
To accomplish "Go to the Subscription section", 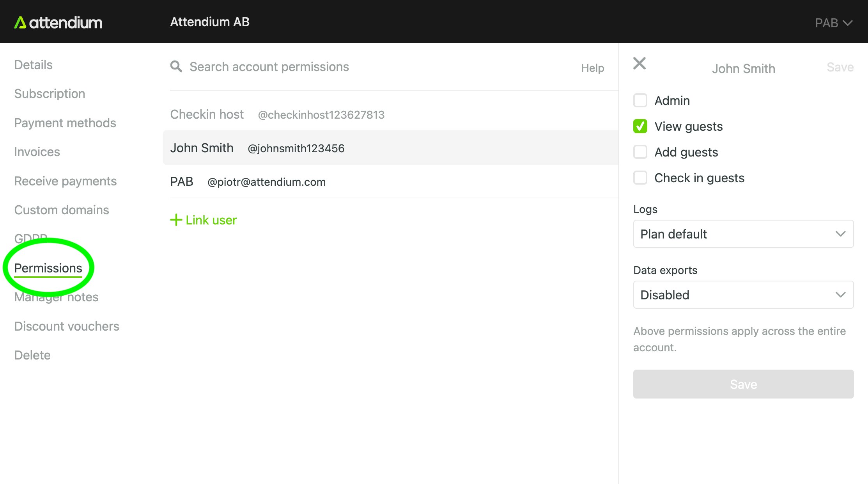I will click(50, 94).
